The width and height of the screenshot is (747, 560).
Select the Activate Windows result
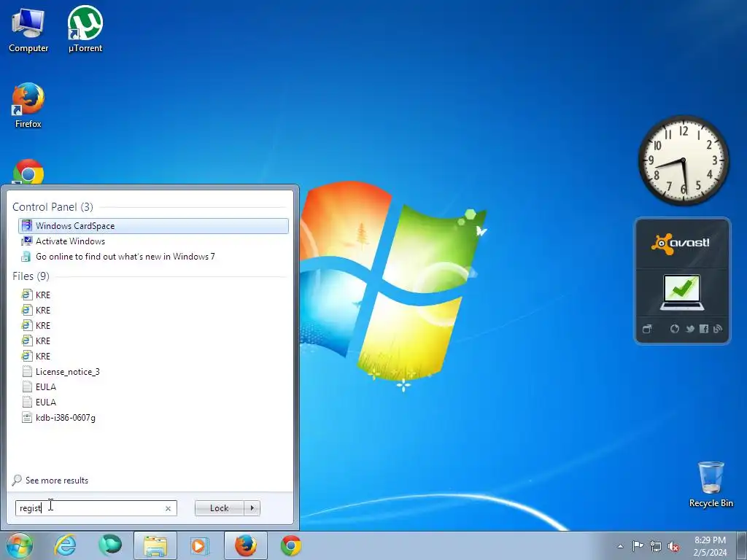pos(153,241)
